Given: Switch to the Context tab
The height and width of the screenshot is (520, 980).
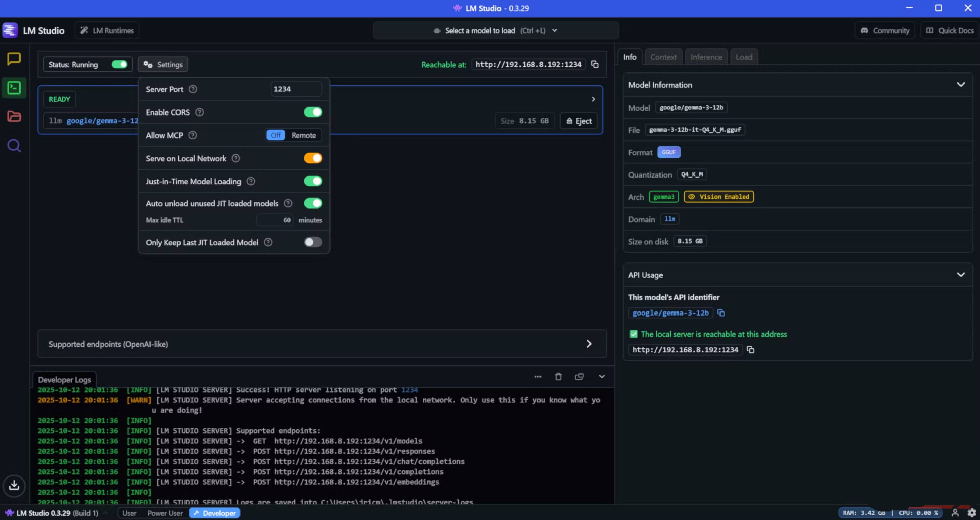Looking at the screenshot, I should click(x=663, y=57).
